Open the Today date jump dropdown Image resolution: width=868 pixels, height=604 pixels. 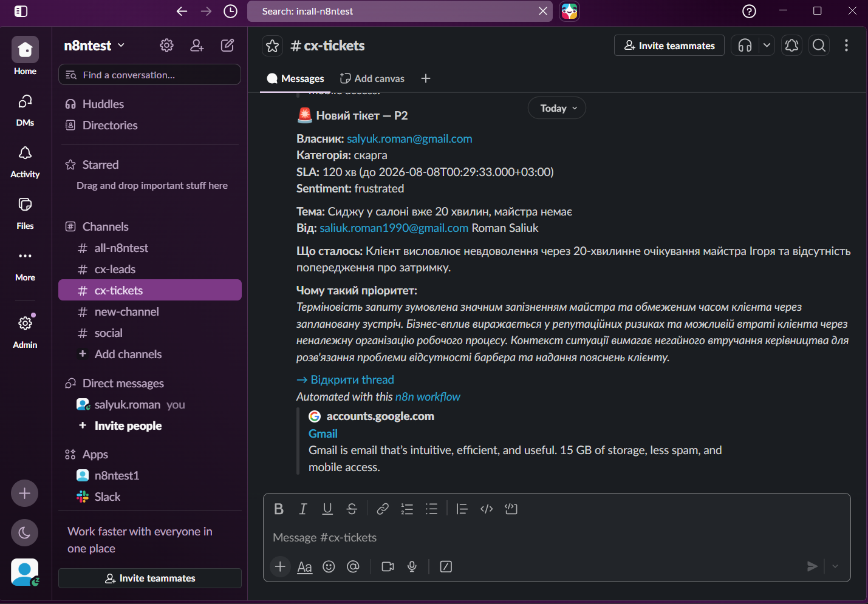pyautogui.click(x=557, y=108)
